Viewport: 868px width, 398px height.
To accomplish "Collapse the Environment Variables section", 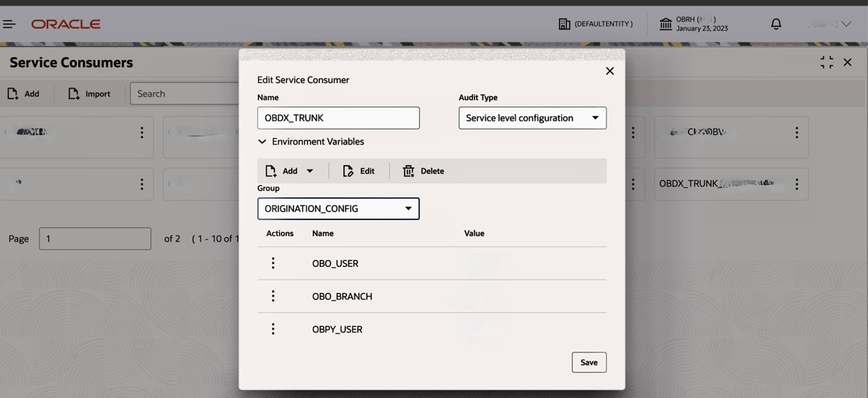I will coord(262,141).
